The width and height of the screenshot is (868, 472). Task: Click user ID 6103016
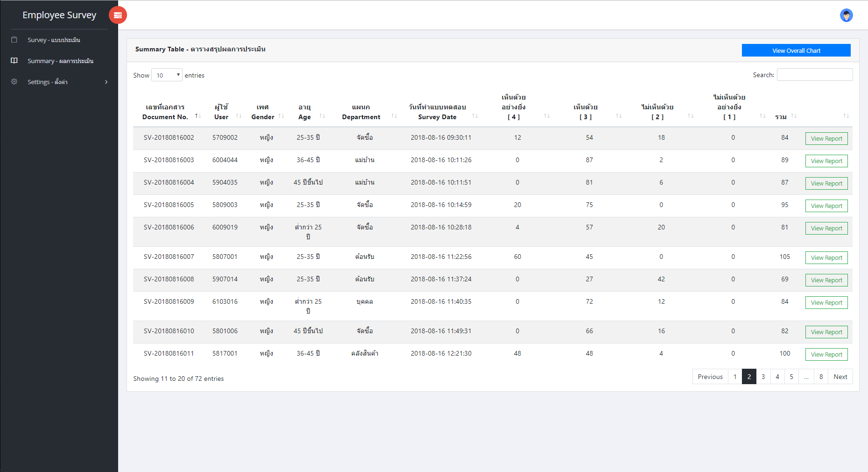click(x=225, y=301)
